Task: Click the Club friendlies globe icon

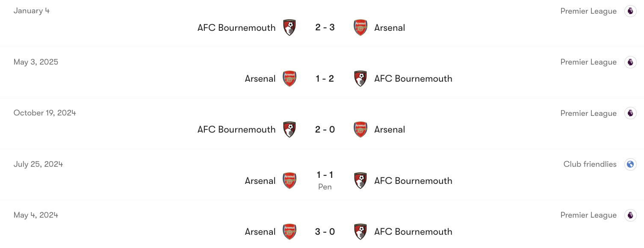Action: point(630,164)
